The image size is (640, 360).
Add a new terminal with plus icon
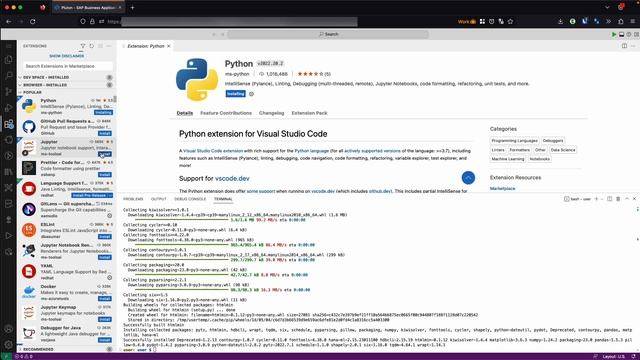click(x=596, y=199)
